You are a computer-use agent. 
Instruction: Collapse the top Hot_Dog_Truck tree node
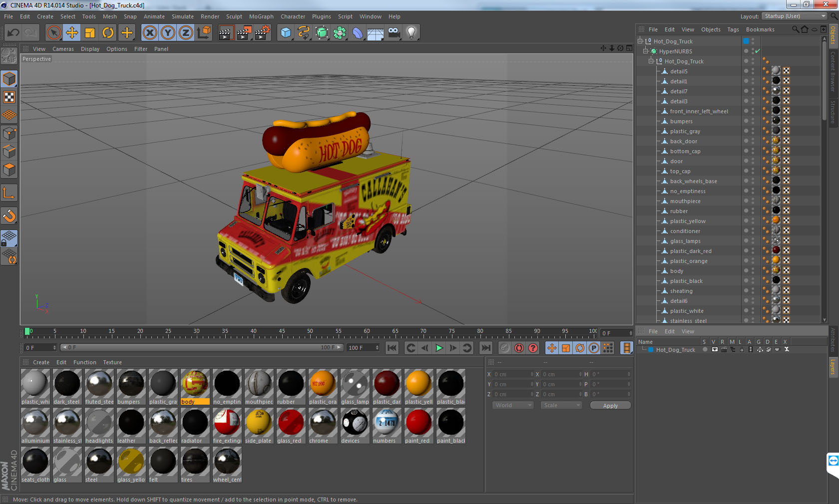pos(640,41)
